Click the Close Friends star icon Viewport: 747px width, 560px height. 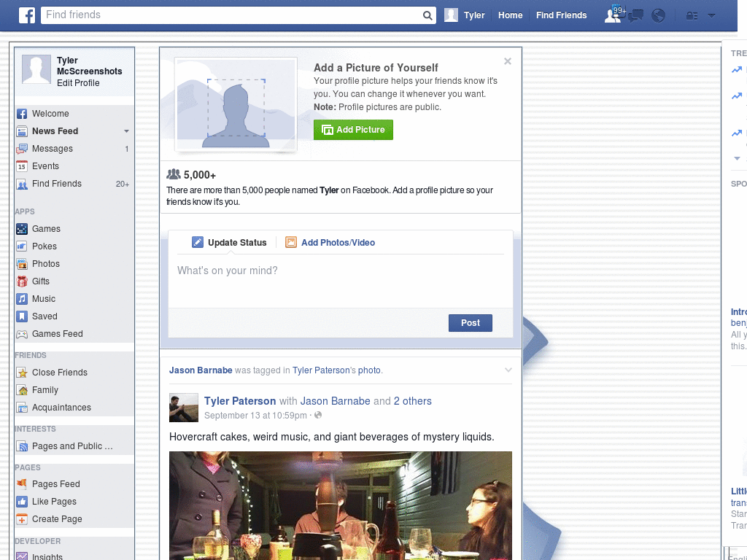point(22,373)
